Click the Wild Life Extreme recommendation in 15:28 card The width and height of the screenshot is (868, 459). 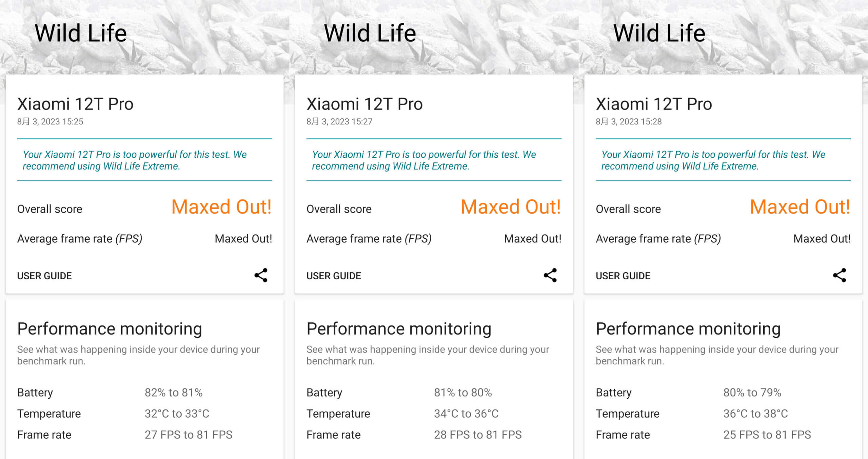(x=713, y=160)
